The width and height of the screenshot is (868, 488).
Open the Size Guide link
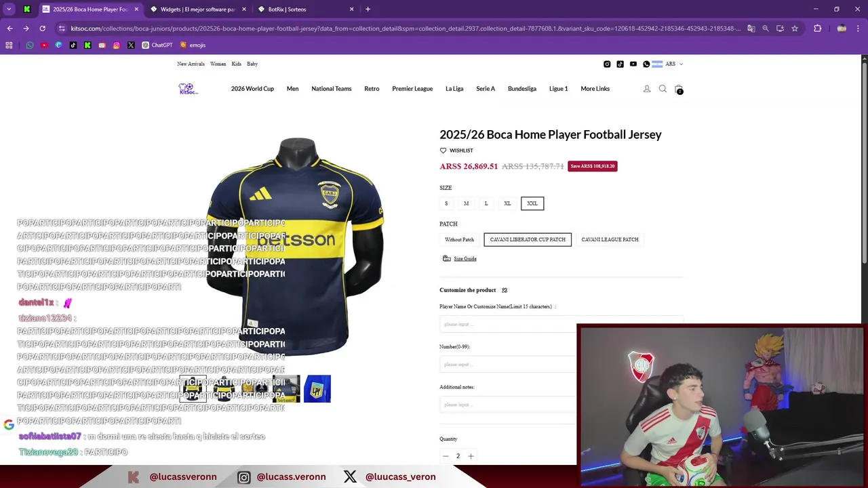click(x=465, y=258)
